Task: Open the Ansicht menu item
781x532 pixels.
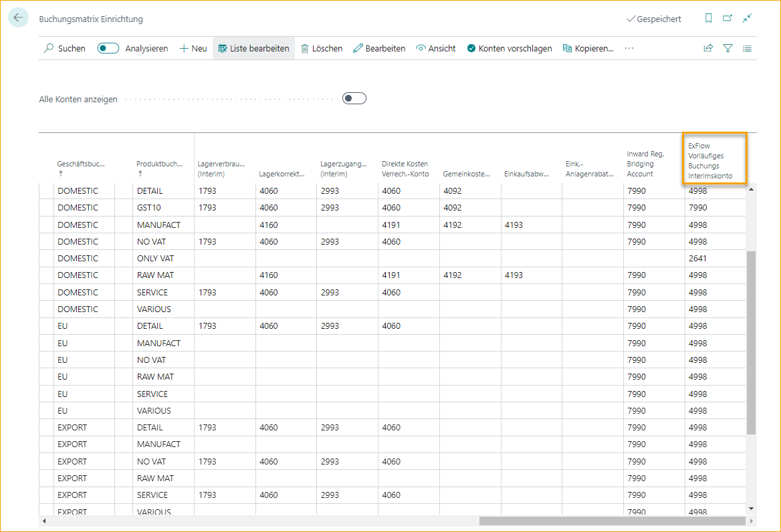Action: tap(436, 48)
